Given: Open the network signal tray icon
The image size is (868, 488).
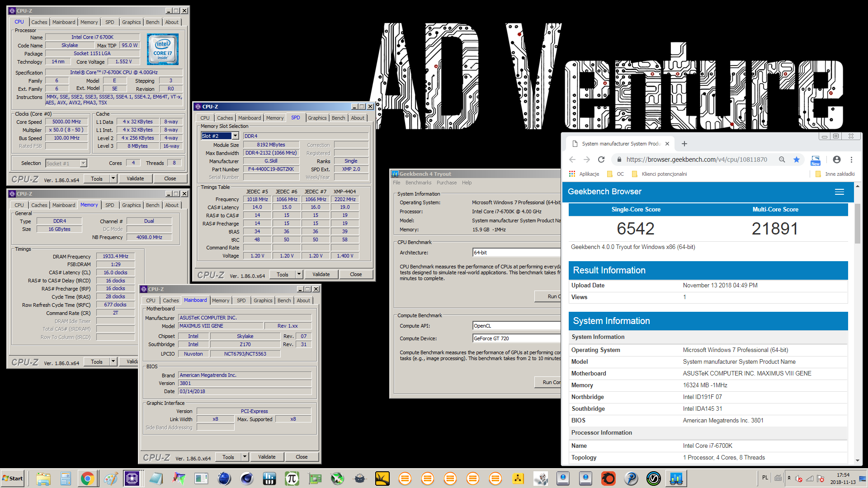Looking at the screenshot, I should [x=810, y=479].
